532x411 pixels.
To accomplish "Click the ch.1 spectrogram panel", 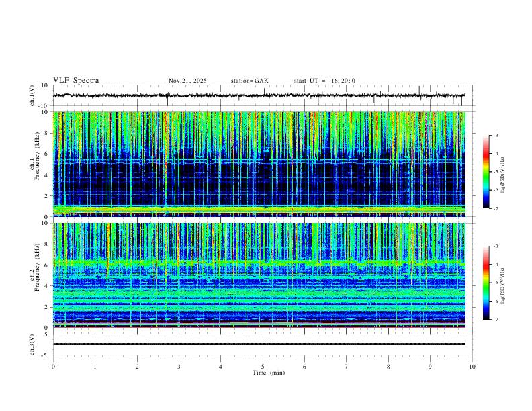I will click(259, 164).
